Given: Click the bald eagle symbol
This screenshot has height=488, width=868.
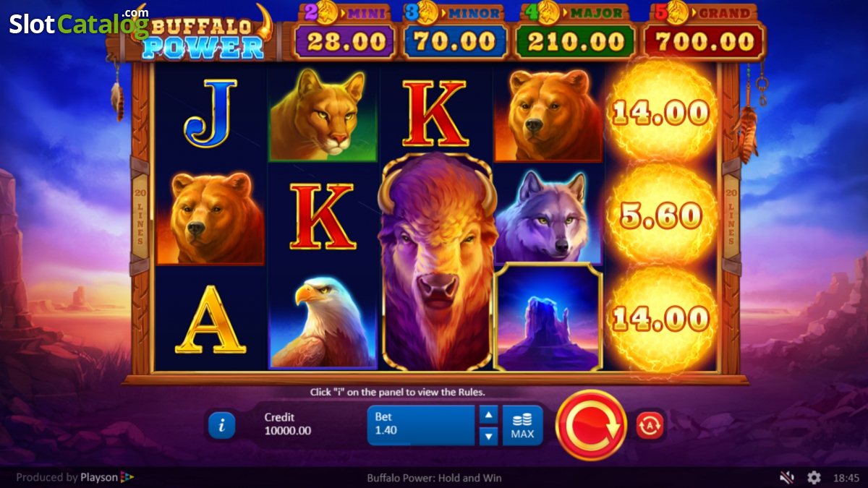Looking at the screenshot, I should (x=323, y=320).
